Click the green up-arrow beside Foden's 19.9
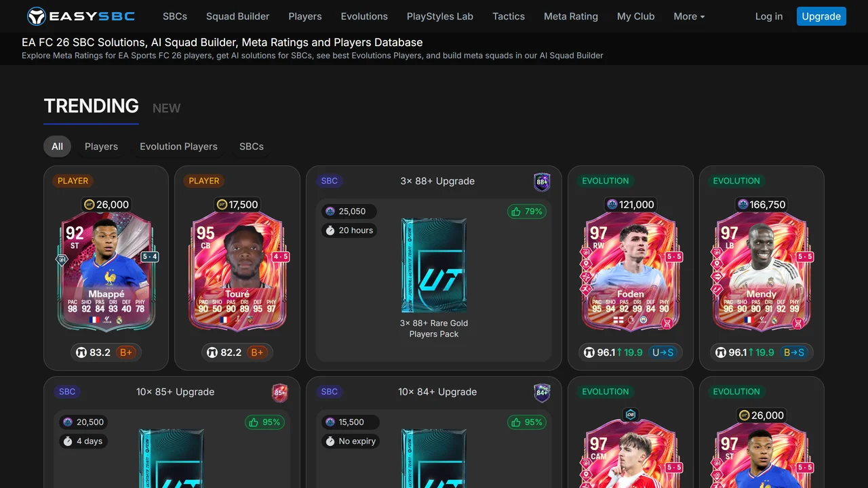This screenshot has height=488, width=868. (x=620, y=352)
